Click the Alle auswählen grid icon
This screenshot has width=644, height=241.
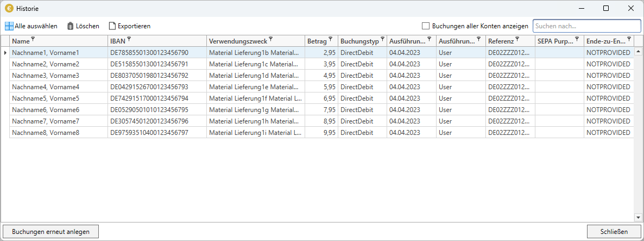9,26
